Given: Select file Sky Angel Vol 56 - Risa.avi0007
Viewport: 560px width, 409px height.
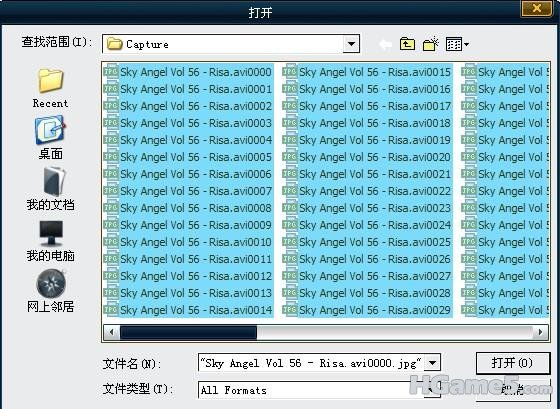Looking at the screenshot, I should click(189, 191).
